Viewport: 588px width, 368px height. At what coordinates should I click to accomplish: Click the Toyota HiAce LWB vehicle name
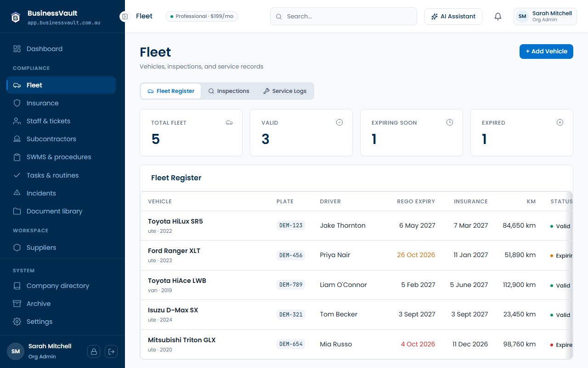[x=177, y=281]
